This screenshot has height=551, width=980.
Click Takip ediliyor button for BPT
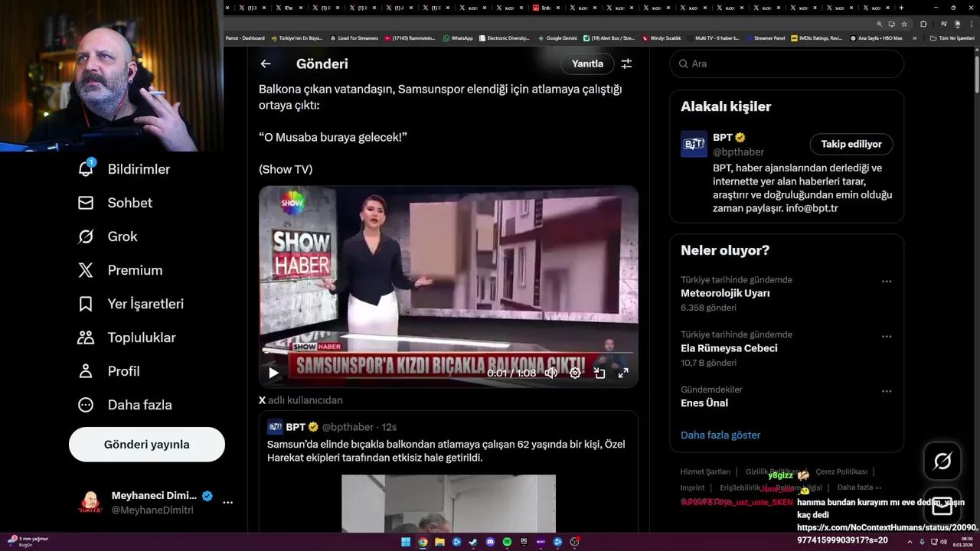[851, 144]
